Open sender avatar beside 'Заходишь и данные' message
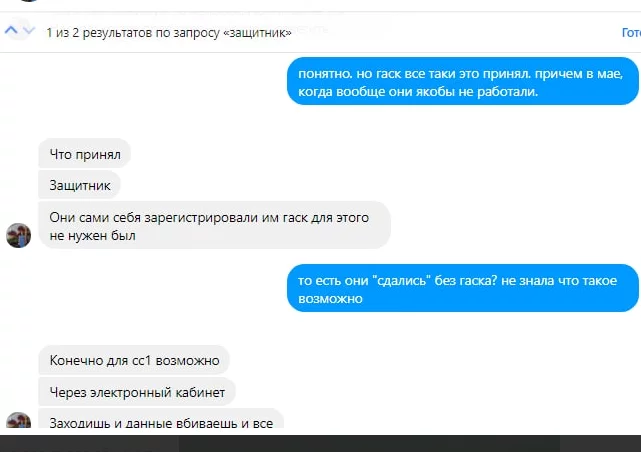This screenshot has width=641, height=452. [x=18, y=420]
